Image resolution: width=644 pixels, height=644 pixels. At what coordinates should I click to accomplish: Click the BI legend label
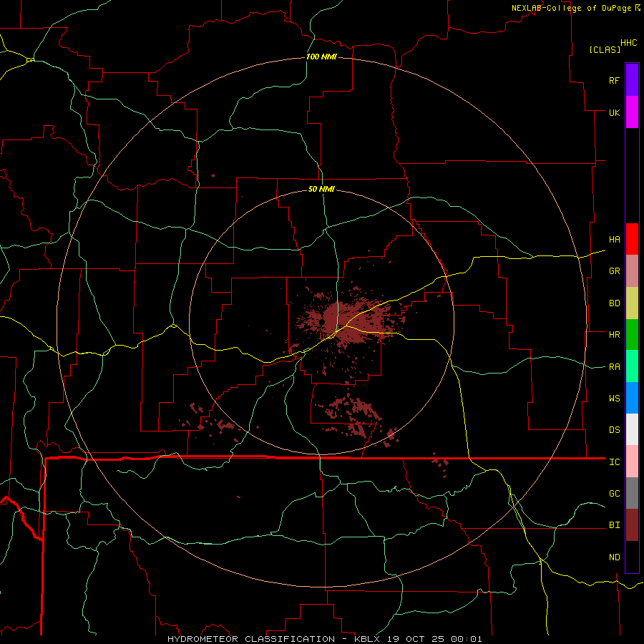tap(614, 525)
